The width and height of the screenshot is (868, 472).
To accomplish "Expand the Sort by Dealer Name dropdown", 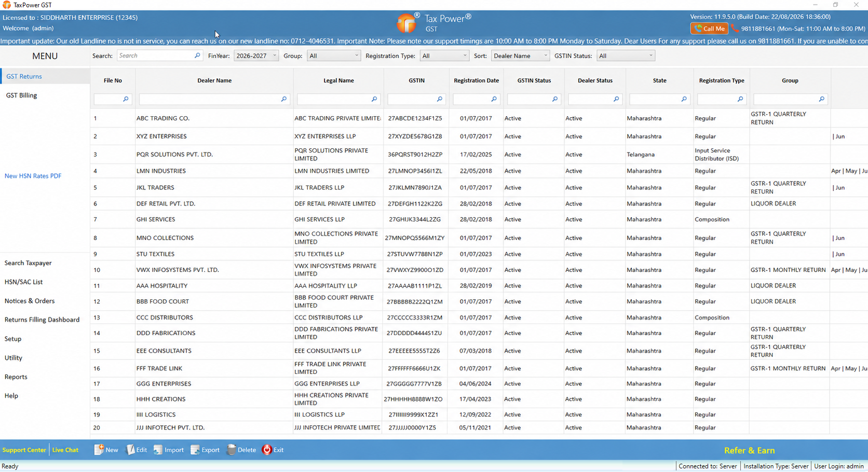I will [520, 55].
